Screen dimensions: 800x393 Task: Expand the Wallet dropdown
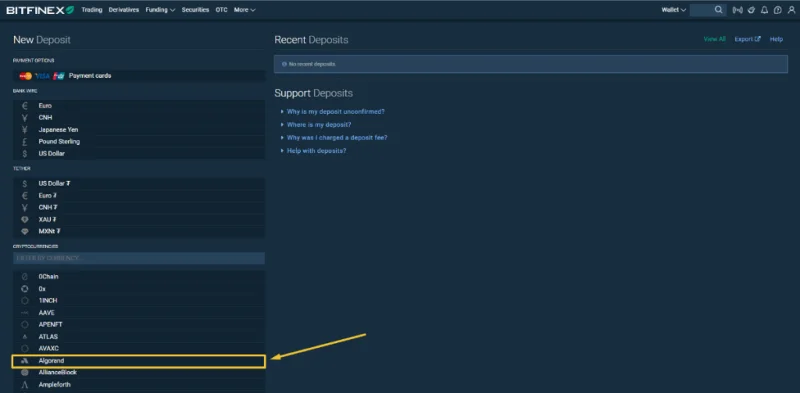673,10
